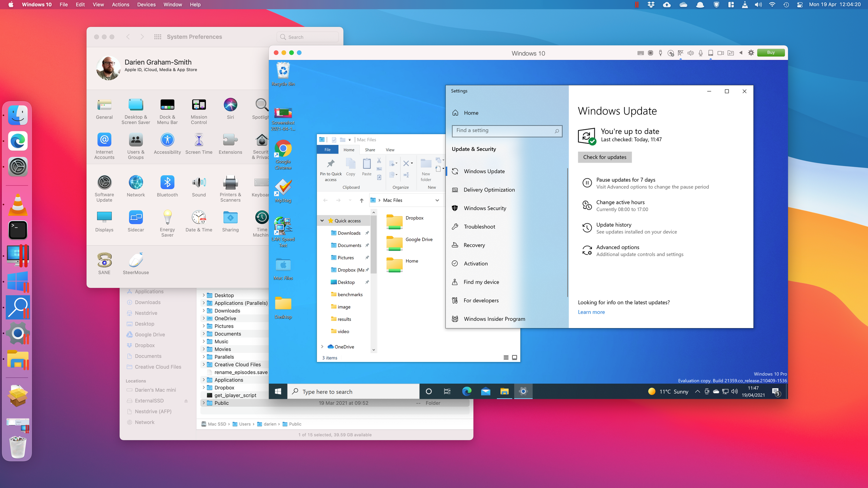Switch to details view in Explorer
Viewport: 868px width, 488px height.
coord(506,358)
